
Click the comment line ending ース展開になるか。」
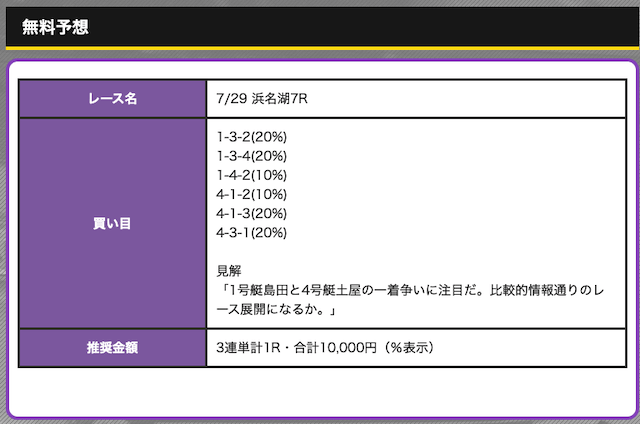277,309
